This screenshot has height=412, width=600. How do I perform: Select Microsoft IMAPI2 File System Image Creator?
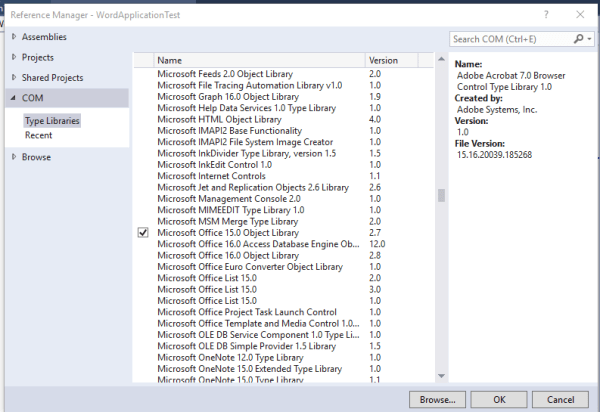pyautogui.click(x=284, y=142)
